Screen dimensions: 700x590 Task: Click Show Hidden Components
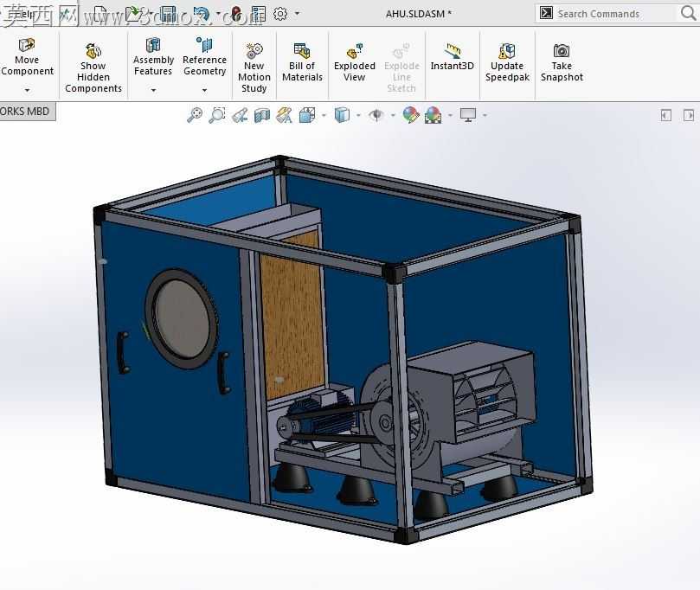point(93,67)
